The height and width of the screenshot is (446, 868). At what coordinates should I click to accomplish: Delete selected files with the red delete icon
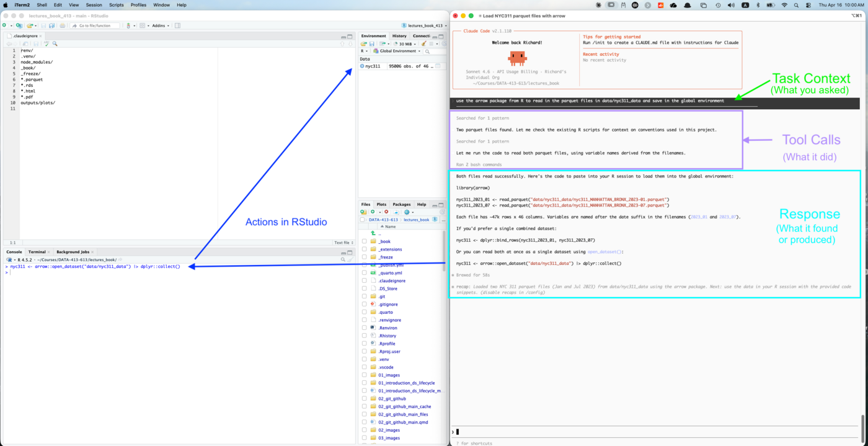pyautogui.click(x=386, y=212)
